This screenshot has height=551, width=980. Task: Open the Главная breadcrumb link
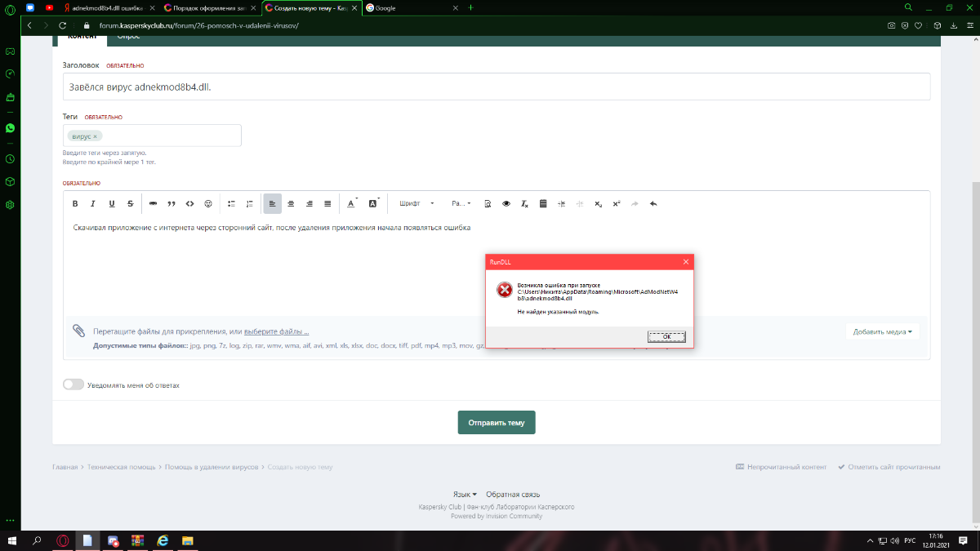point(65,467)
